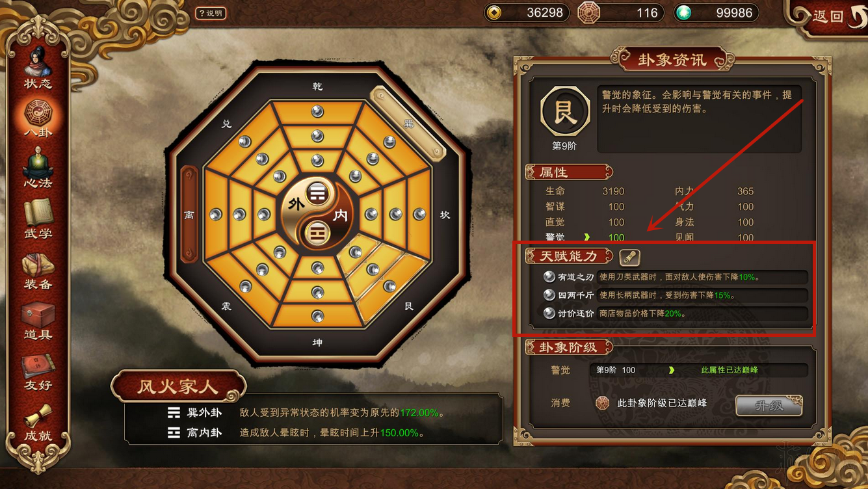Select the 心法 meditation sidebar icon
The width and height of the screenshot is (868, 489).
pos(38,168)
